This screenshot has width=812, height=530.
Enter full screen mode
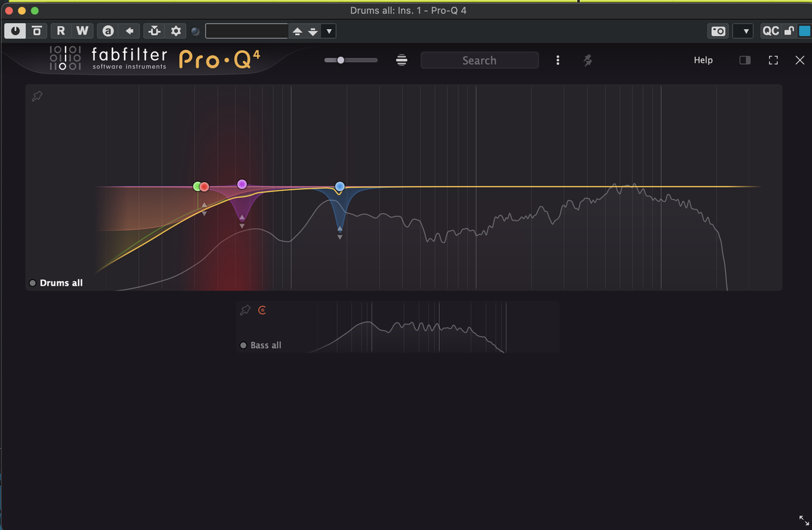click(773, 60)
